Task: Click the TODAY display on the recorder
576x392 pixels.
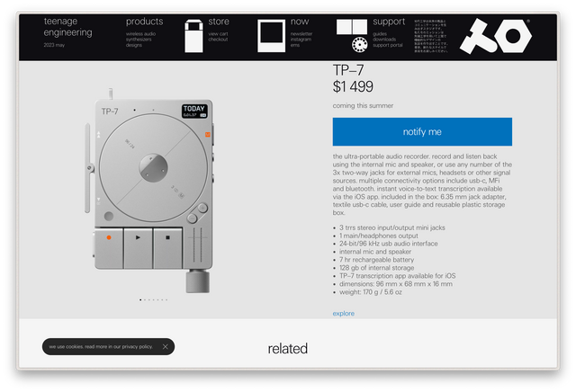Action: (x=194, y=111)
